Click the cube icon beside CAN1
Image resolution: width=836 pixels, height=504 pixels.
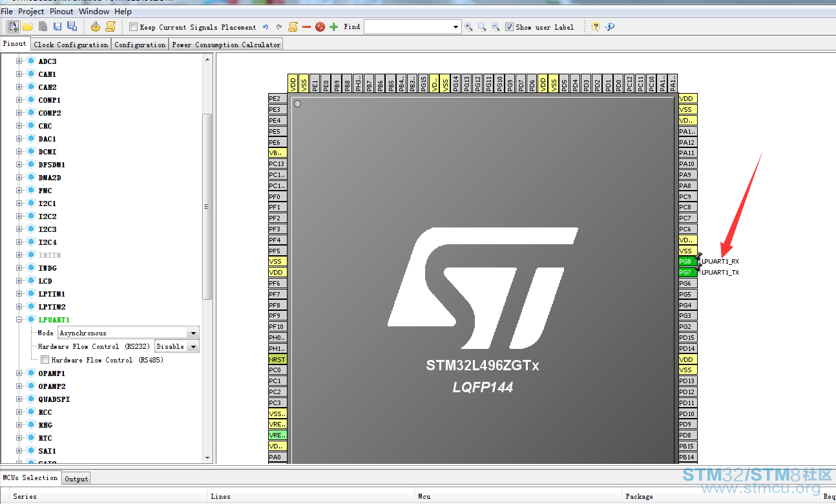coord(31,74)
